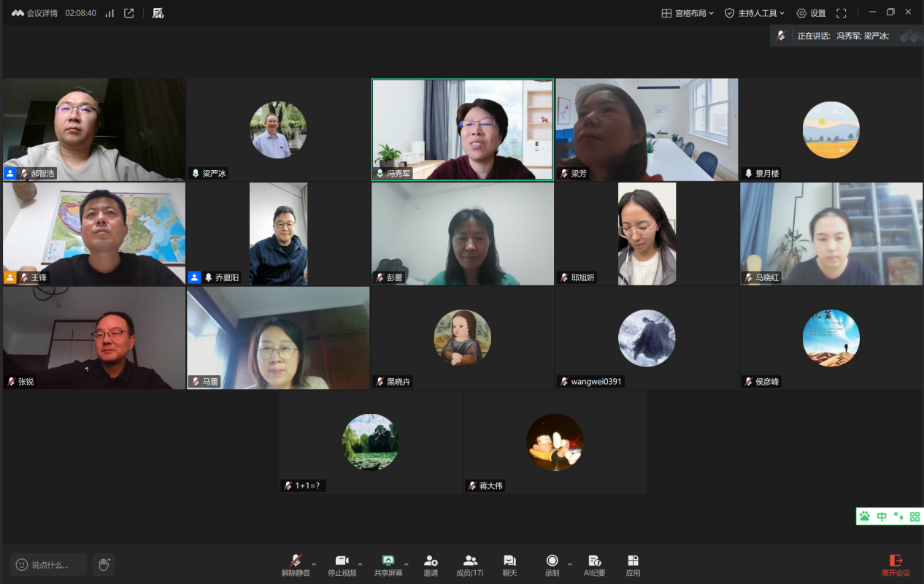
Task: Open the 应用 apps icon
Action: [x=633, y=564]
